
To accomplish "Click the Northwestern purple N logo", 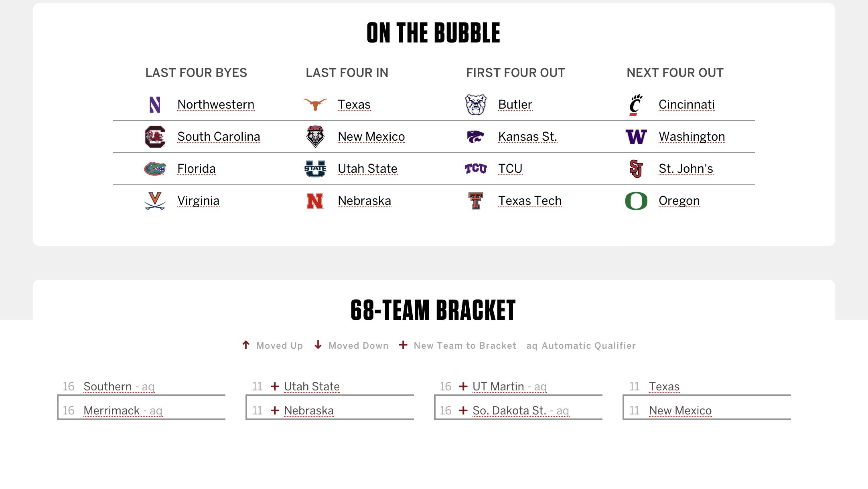I will click(x=155, y=105).
